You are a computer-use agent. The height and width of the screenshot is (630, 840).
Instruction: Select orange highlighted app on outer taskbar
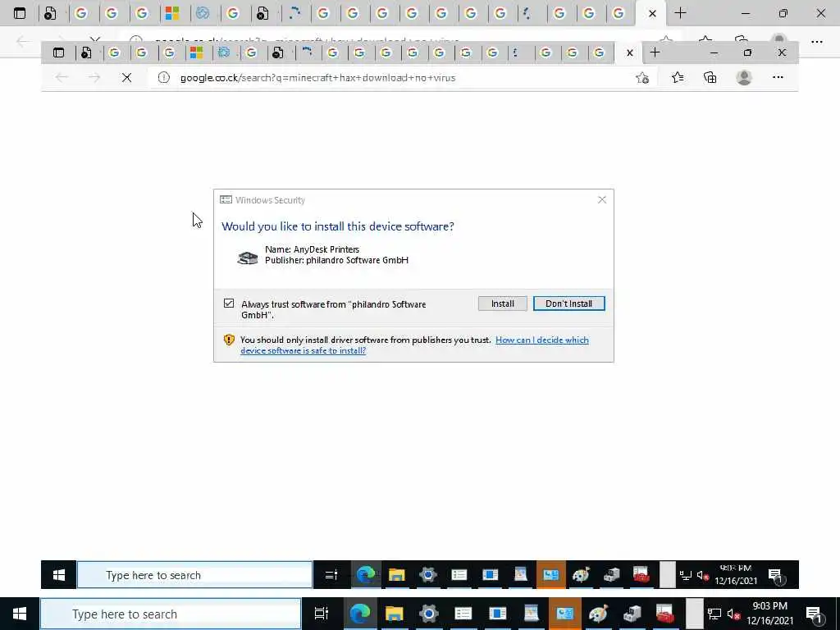pos(564,614)
